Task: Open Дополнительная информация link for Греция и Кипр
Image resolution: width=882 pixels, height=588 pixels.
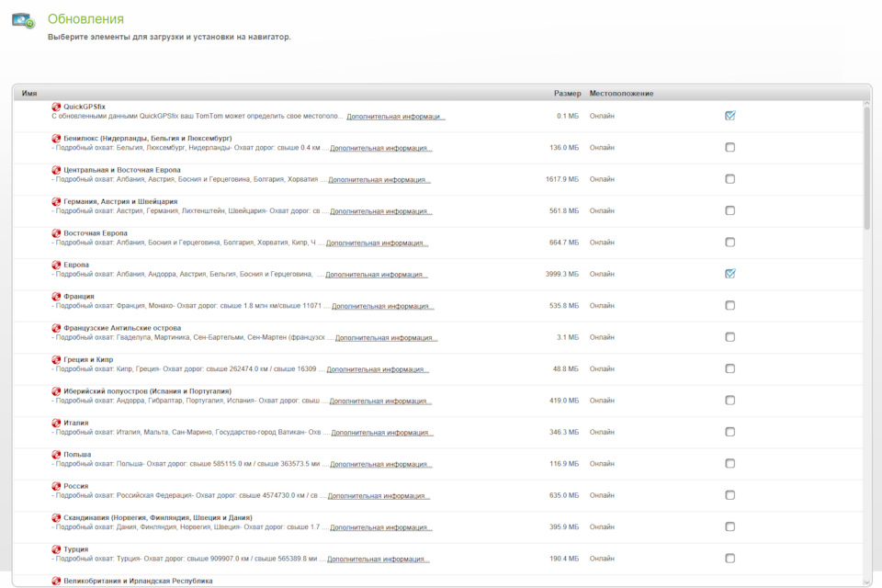Action: tap(378, 369)
